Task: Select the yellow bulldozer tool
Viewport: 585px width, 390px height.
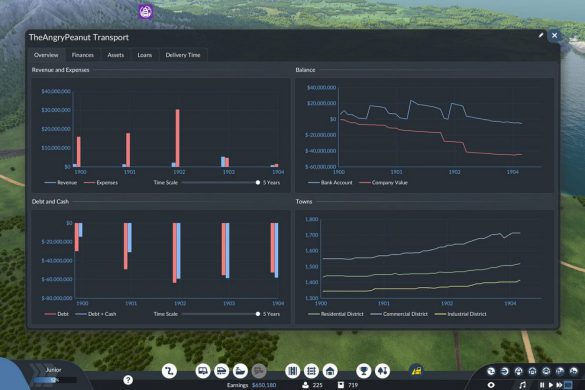Action: pos(416,371)
